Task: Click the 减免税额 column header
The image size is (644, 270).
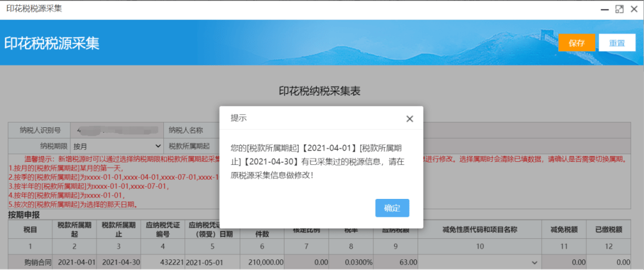Action: coord(564,229)
